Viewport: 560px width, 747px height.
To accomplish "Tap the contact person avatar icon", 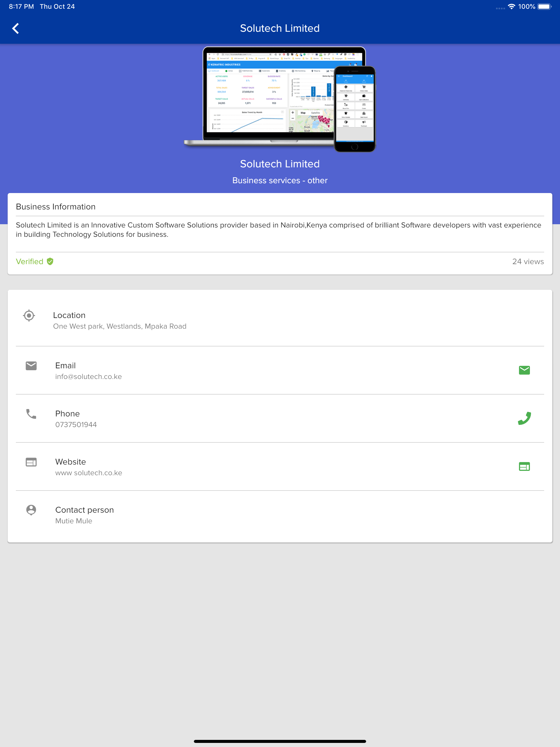I will 31,510.
